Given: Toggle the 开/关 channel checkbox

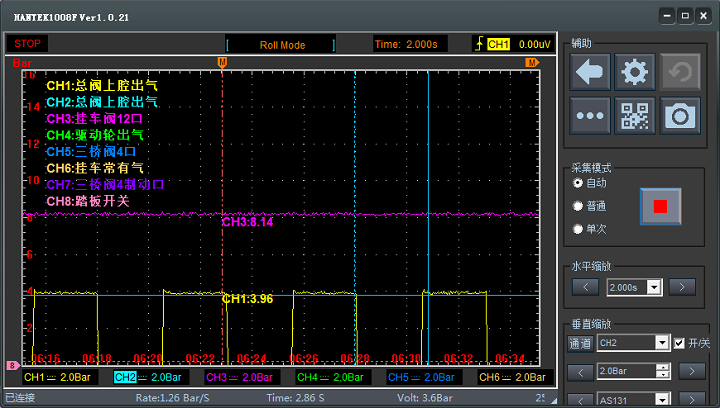Looking at the screenshot, I should [x=680, y=343].
